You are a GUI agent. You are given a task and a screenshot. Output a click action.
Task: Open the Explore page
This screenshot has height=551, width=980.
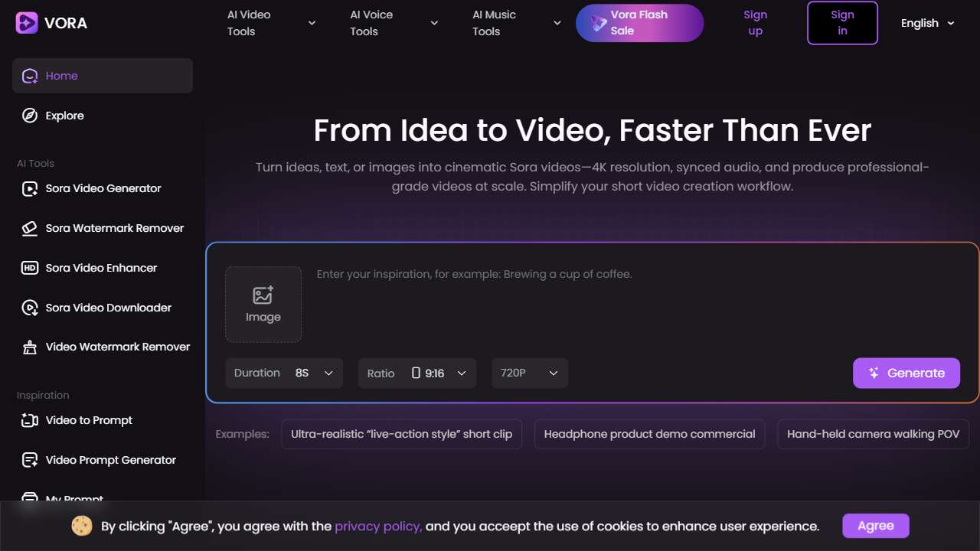pos(64,116)
